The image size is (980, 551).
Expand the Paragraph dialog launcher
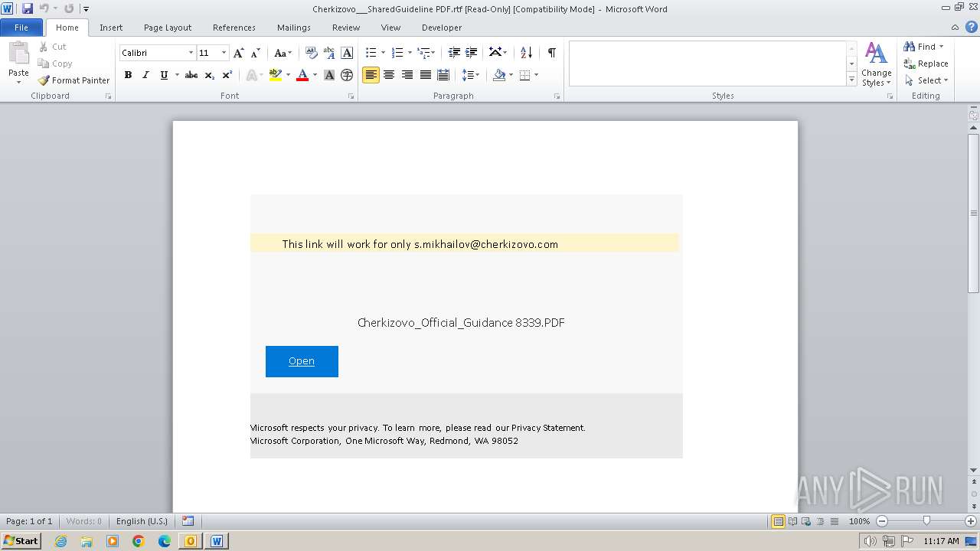[x=557, y=96]
